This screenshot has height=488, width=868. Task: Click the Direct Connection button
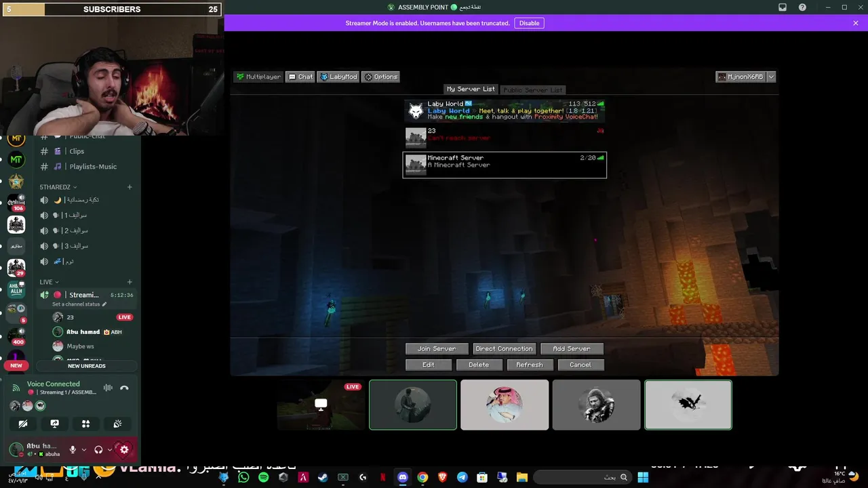[504, 348]
